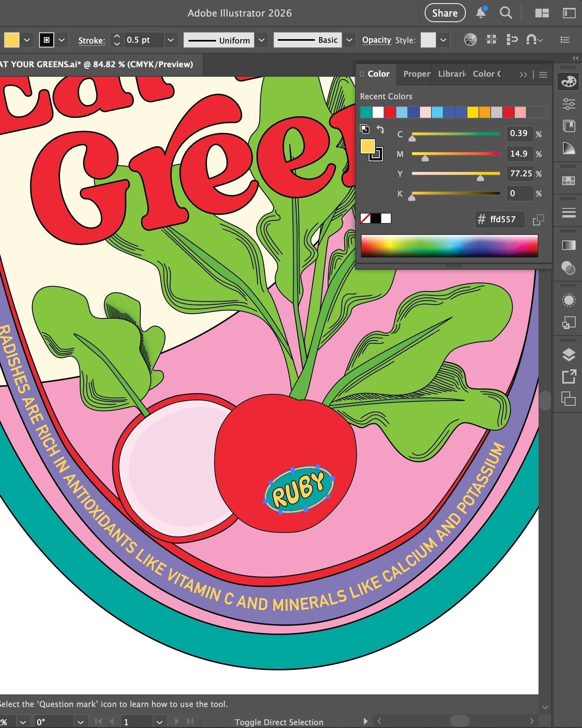Open the Asset Export panel icon
The width and height of the screenshot is (582, 728).
tap(569, 376)
